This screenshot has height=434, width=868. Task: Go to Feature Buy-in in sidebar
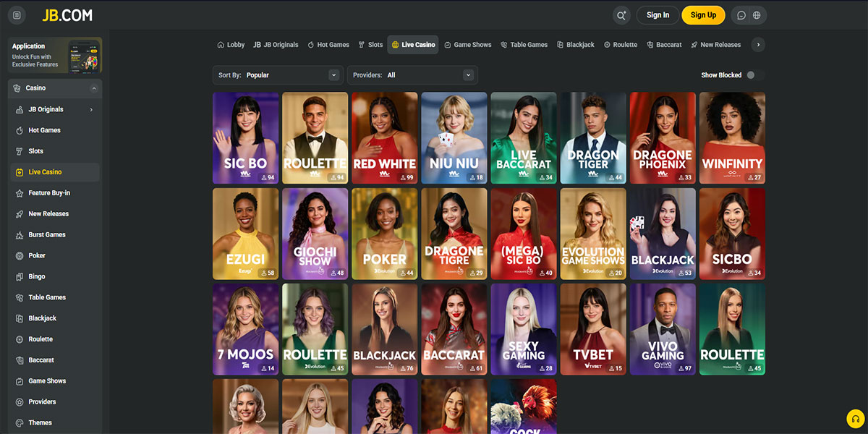[x=49, y=193]
